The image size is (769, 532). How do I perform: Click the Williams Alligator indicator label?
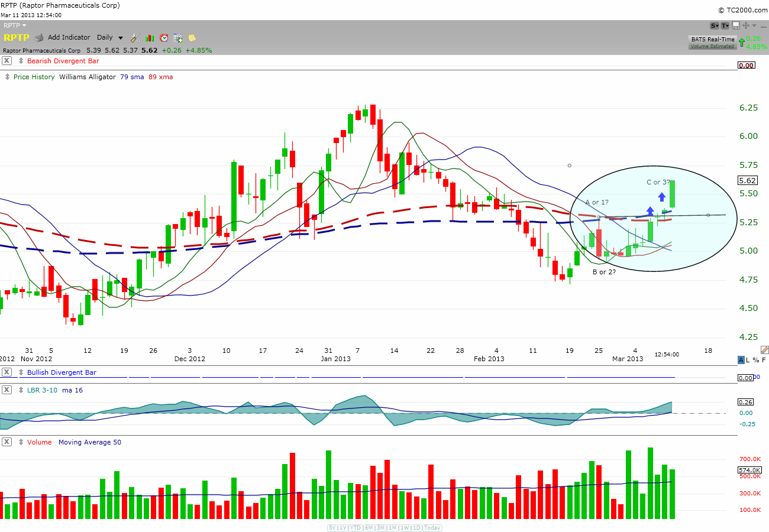click(88, 77)
